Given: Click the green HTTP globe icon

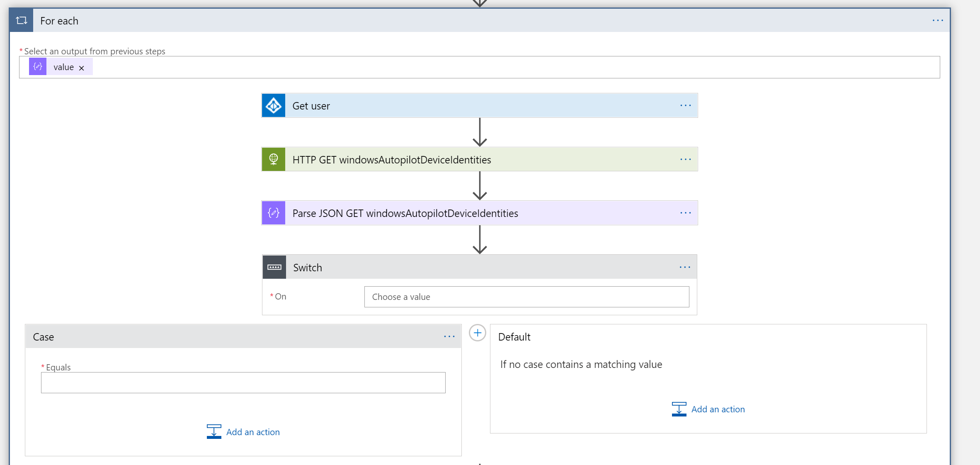Looking at the screenshot, I should click(273, 159).
